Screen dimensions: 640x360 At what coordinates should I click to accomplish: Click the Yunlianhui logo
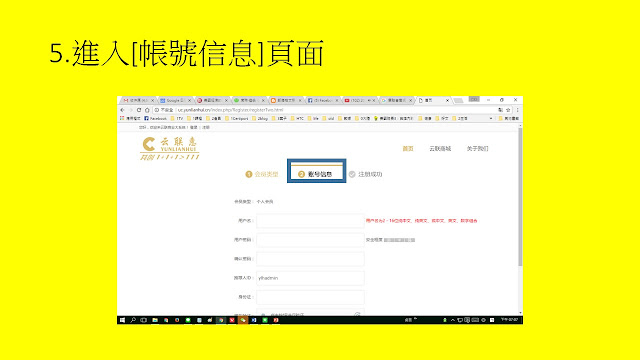coord(169,149)
